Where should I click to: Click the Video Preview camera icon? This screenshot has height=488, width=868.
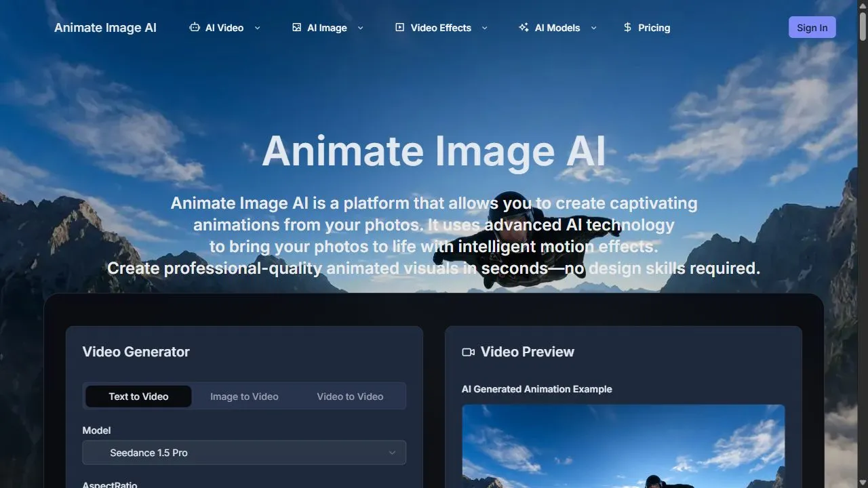[x=468, y=352]
